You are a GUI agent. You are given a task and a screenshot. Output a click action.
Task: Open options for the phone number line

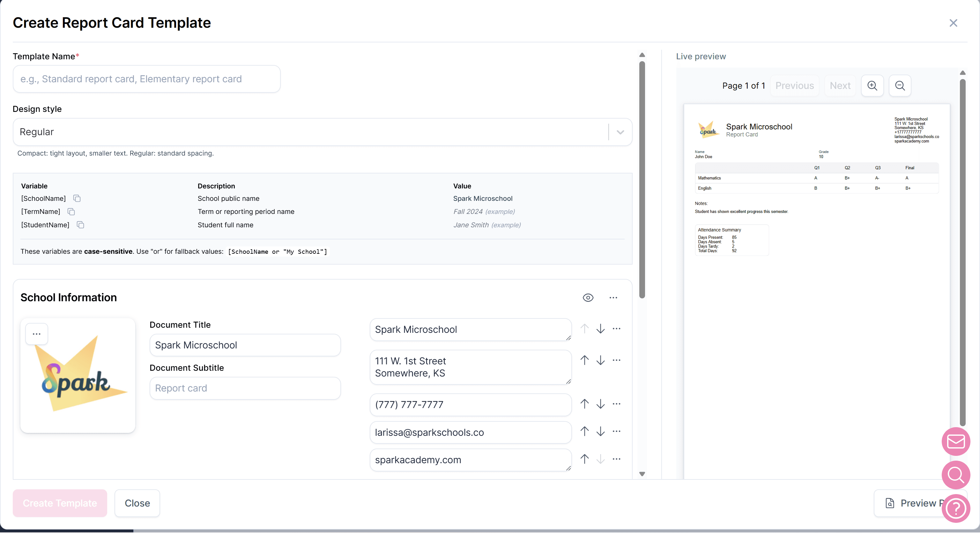(x=616, y=404)
